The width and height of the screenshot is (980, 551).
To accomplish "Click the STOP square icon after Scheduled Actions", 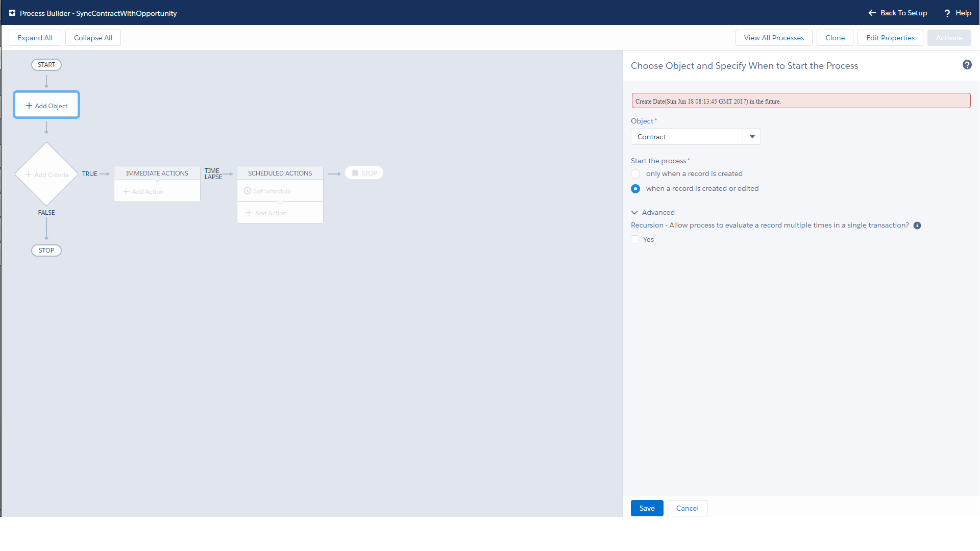I will [355, 173].
